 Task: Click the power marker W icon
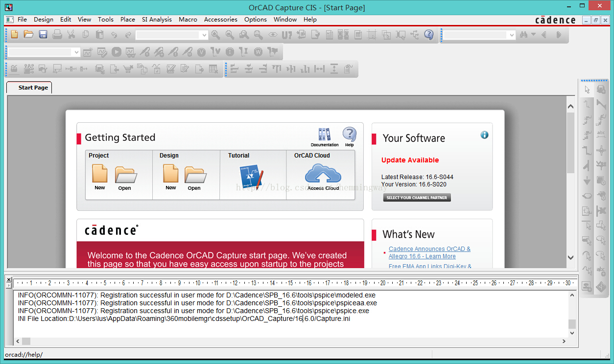click(x=258, y=52)
